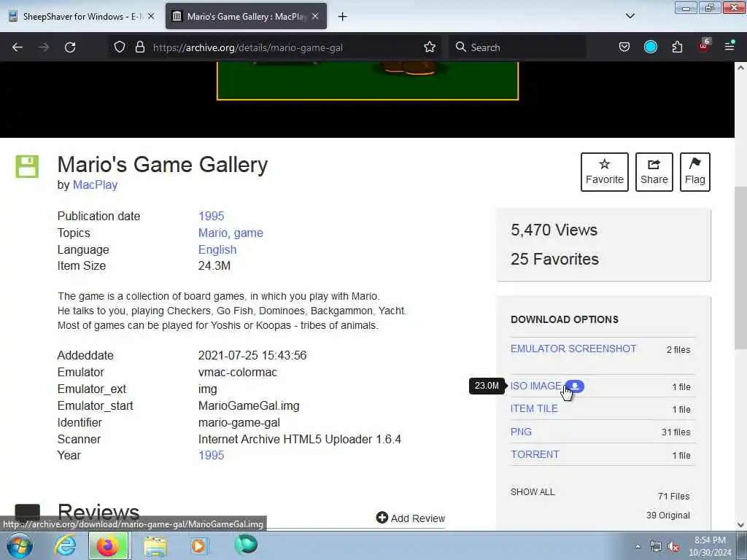This screenshot has width=747, height=560.
Task: Open uploader MacPlay's profile link
Action: coord(95,184)
